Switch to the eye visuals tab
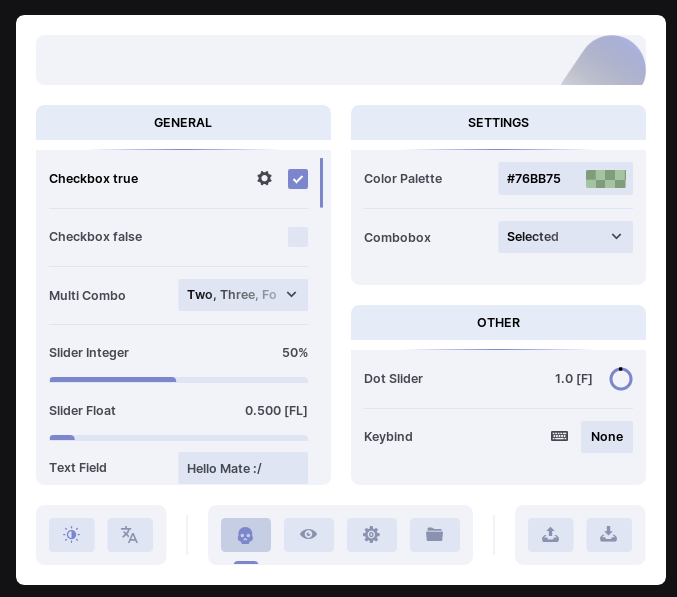This screenshot has width=677, height=597. [x=309, y=535]
